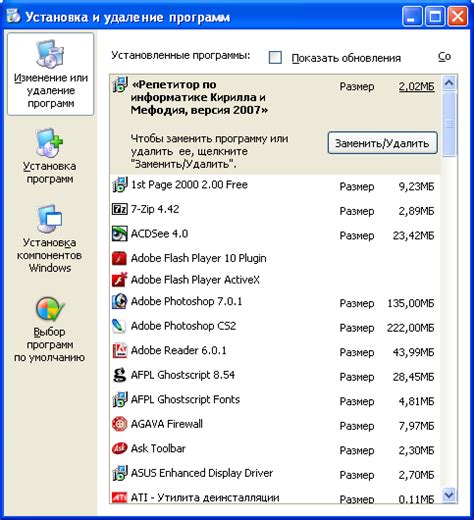Select the Adobe Photoshop CS2 entry

point(275,326)
